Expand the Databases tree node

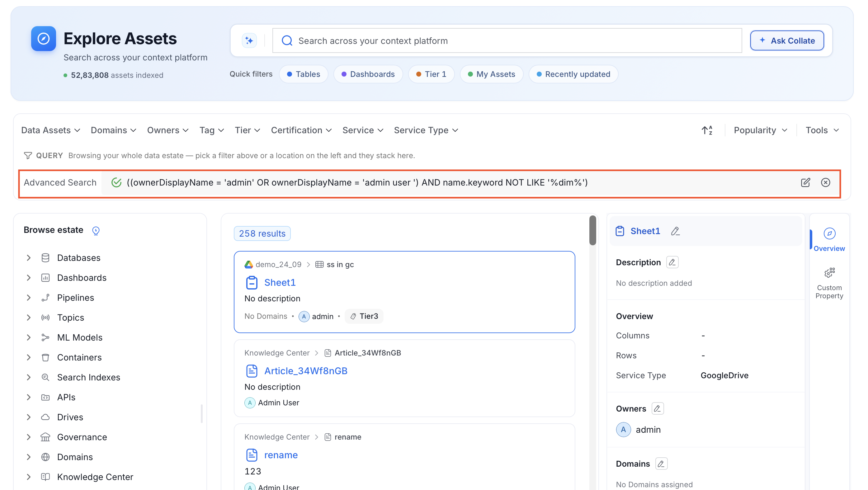point(29,258)
